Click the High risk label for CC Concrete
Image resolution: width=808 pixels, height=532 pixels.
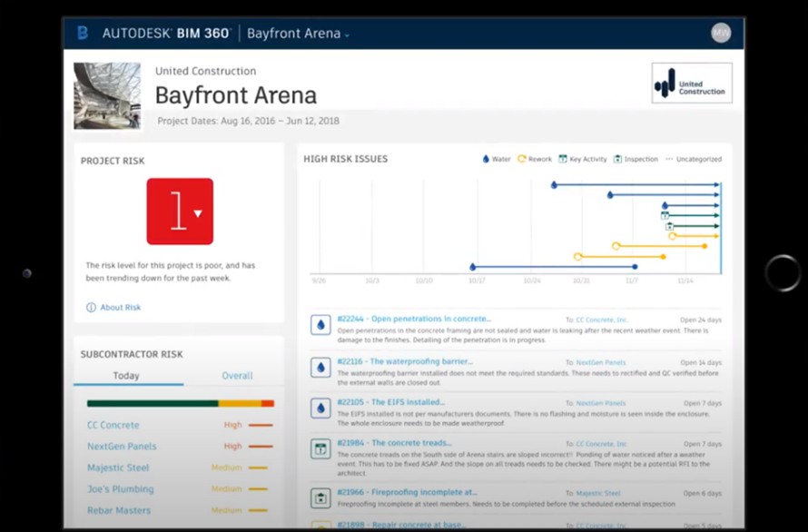[x=233, y=425]
